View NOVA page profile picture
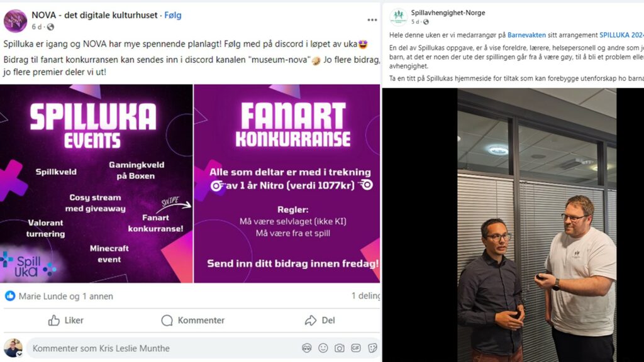This screenshot has width=644, height=362. 15,21
